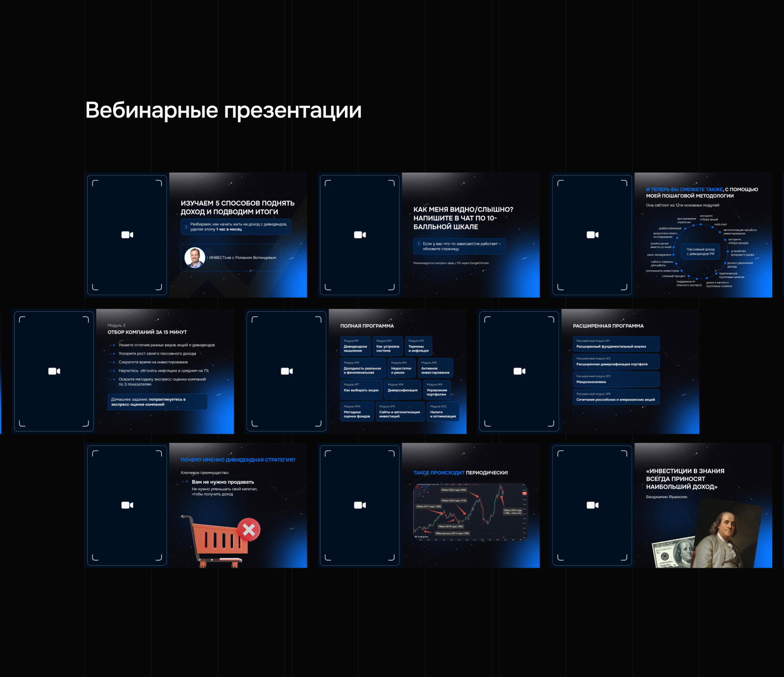Click the camera icon on the "Модуль 3" slide
The width and height of the screenshot is (784, 677).
coord(54,371)
